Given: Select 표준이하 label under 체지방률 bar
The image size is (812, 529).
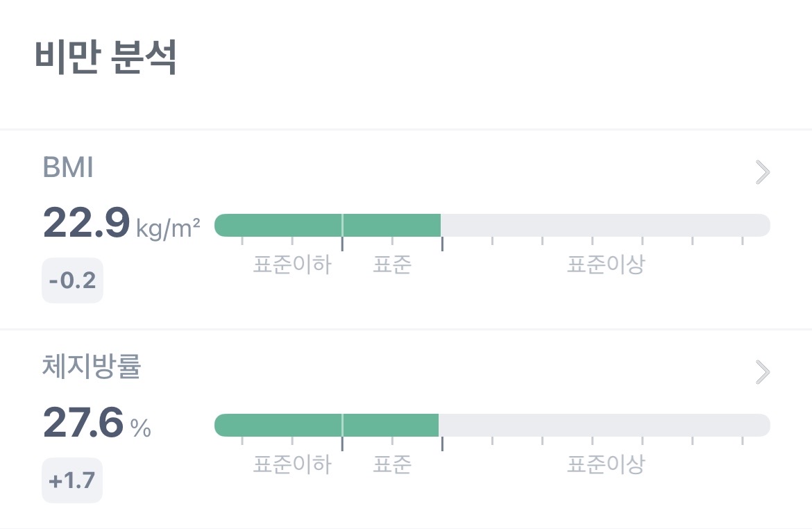Looking at the screenshot, I should pos(292,464).
